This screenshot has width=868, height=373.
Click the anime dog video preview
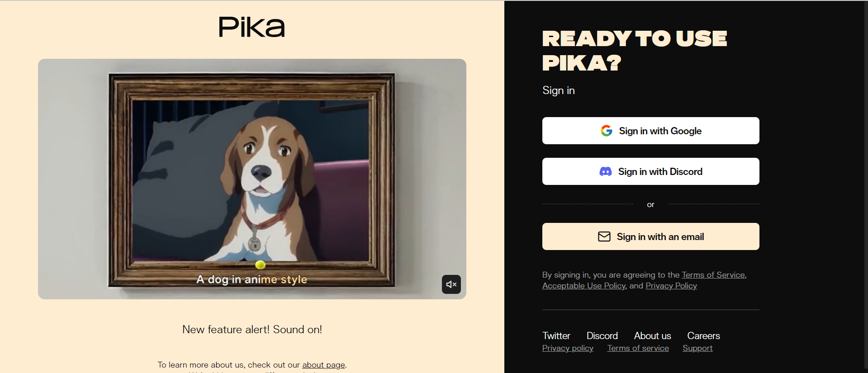[252, 179]
